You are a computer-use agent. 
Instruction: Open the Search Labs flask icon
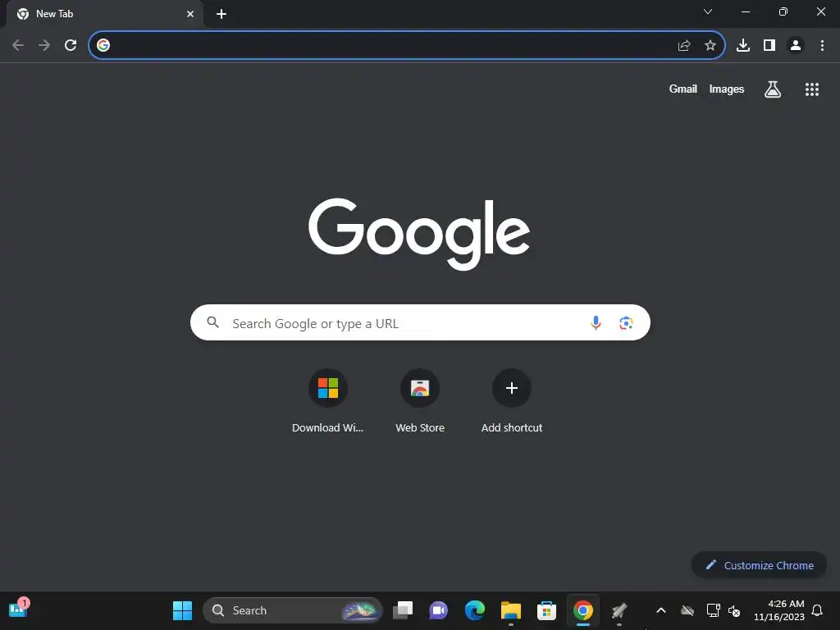tap(773, 89)
